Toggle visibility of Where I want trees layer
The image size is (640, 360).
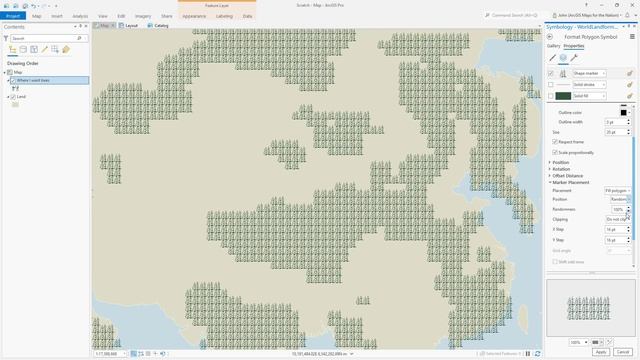(13, 80)
